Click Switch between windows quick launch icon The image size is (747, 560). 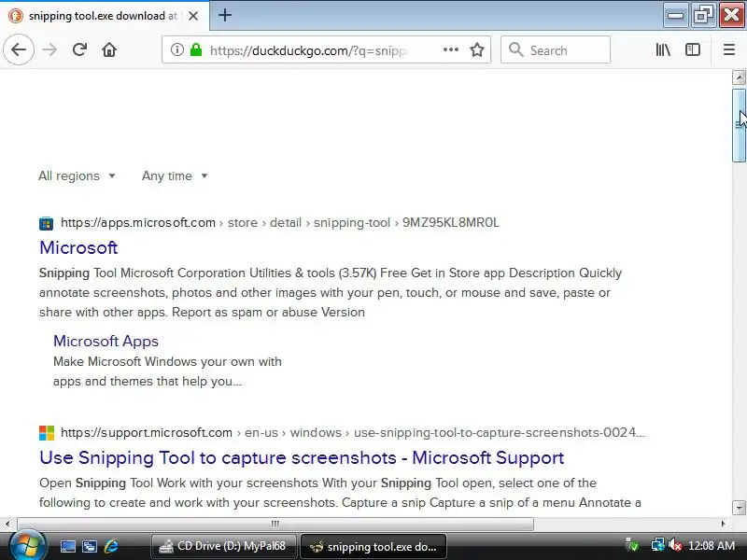(x=90, y=546)
